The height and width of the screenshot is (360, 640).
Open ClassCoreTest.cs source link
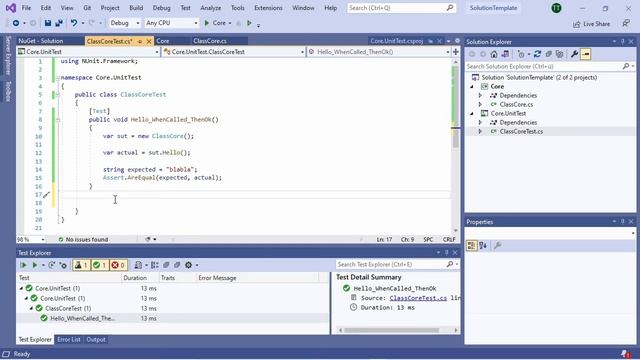[418, 298]
